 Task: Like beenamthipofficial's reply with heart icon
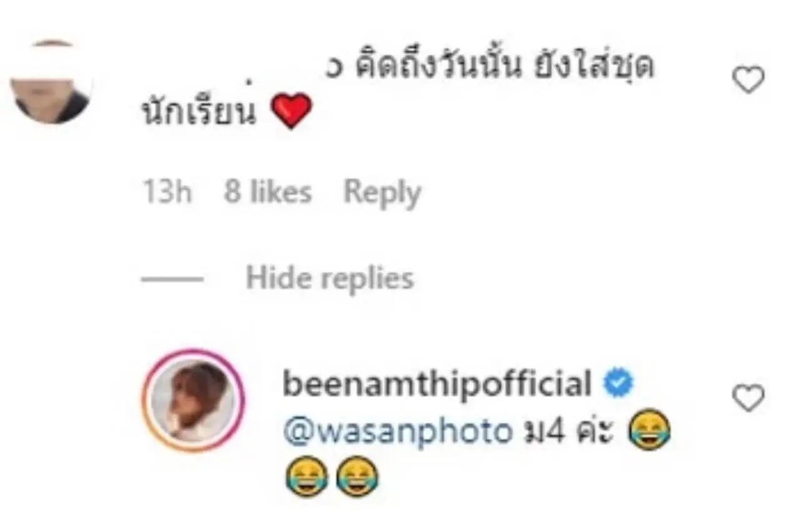click(x=748, y=399)
